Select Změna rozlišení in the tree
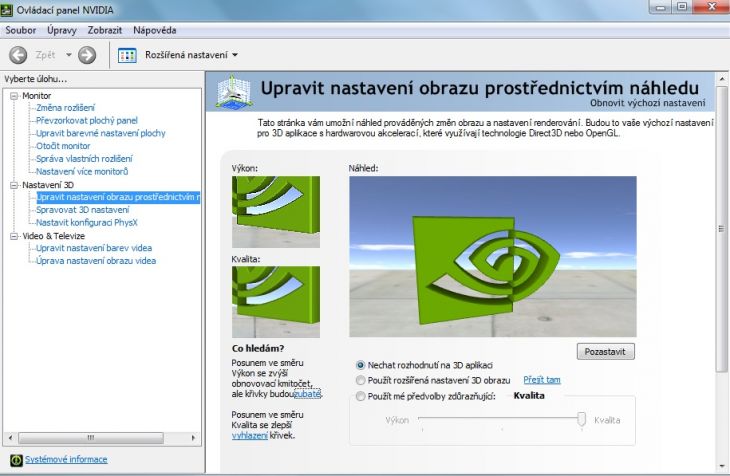The width and height of the screenshot is (730, 476). [x=65, y=108]
